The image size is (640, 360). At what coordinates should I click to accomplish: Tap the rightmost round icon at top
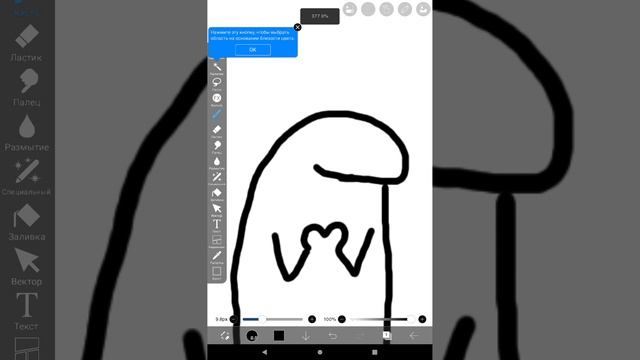pos(423,9)
